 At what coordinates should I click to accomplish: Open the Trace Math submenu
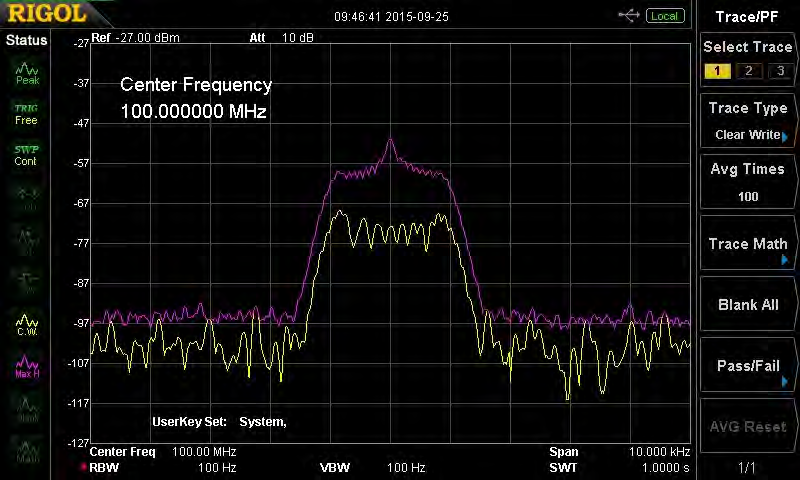click(x=747, y=243)
